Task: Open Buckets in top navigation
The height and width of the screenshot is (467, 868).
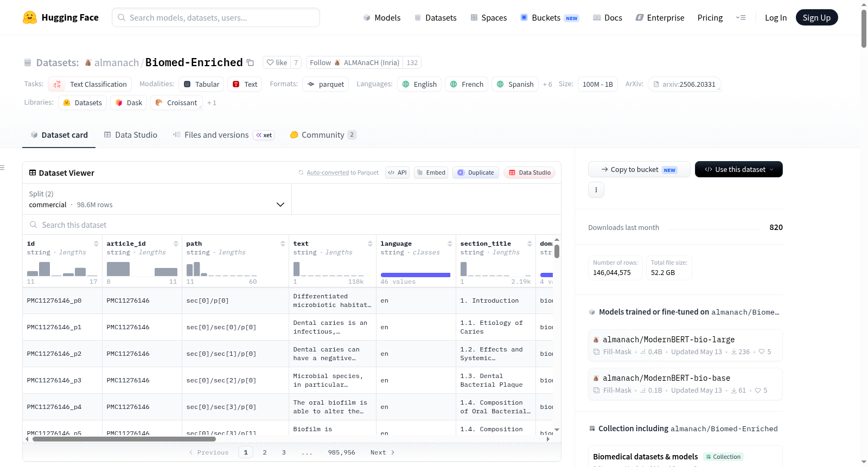Action: pyautogui.click(x=550, y=17)
